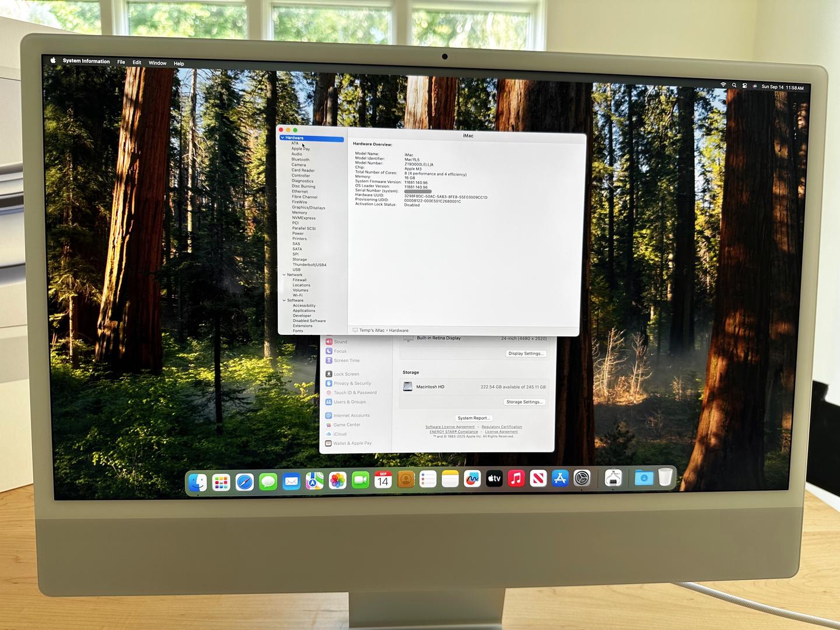The width and height of the screenshot is (840, 630).
Task: Select Wallet & Apple Pay in Settings sidebar
Action: [x=348, y=443]
